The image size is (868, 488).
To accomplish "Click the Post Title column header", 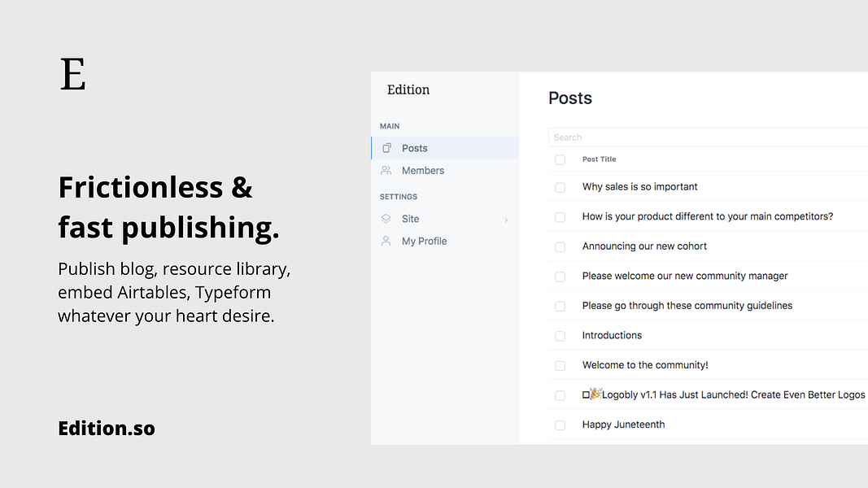I will tap(600, 159).
